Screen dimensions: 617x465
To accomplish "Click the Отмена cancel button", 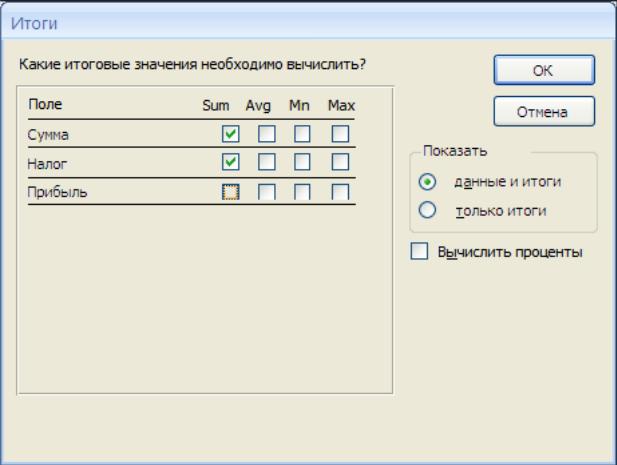I will point(544,112).
